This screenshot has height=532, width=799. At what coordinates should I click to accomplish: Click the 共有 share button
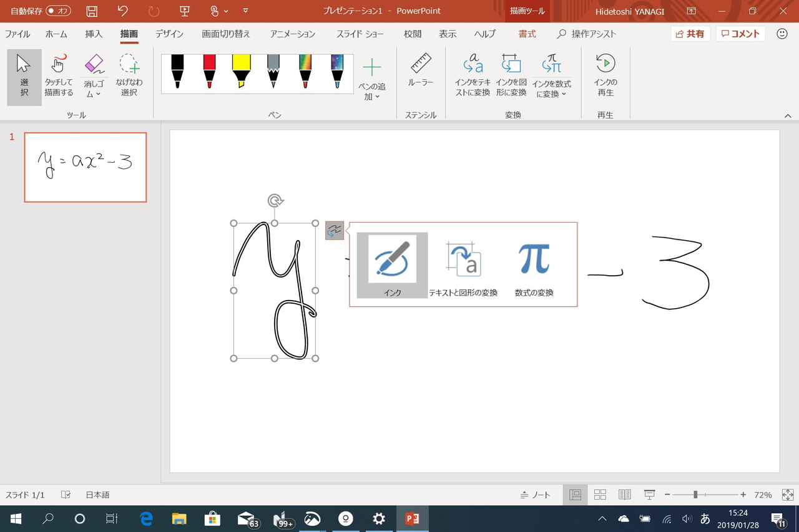click(690, 34)
